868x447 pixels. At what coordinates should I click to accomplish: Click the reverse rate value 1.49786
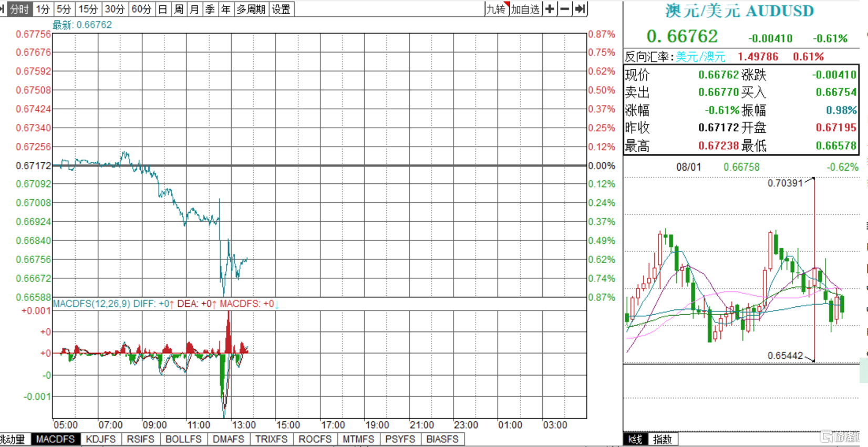click(758, 57)
